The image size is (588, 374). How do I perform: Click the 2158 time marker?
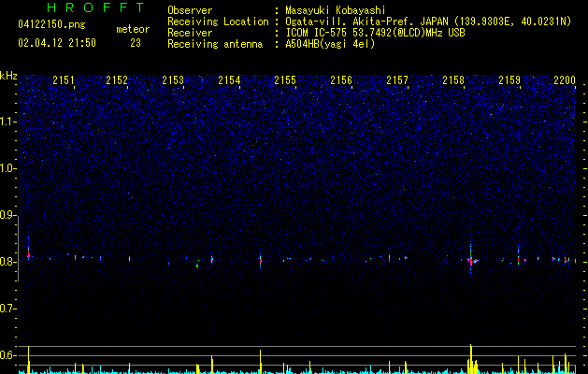tap(453, 80)
